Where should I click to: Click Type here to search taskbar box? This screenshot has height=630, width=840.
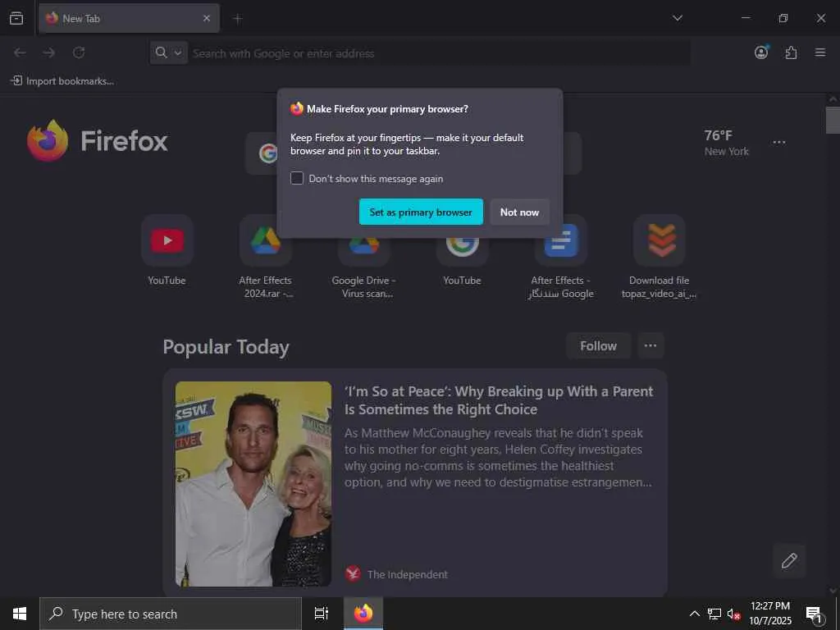coord(171,614)
